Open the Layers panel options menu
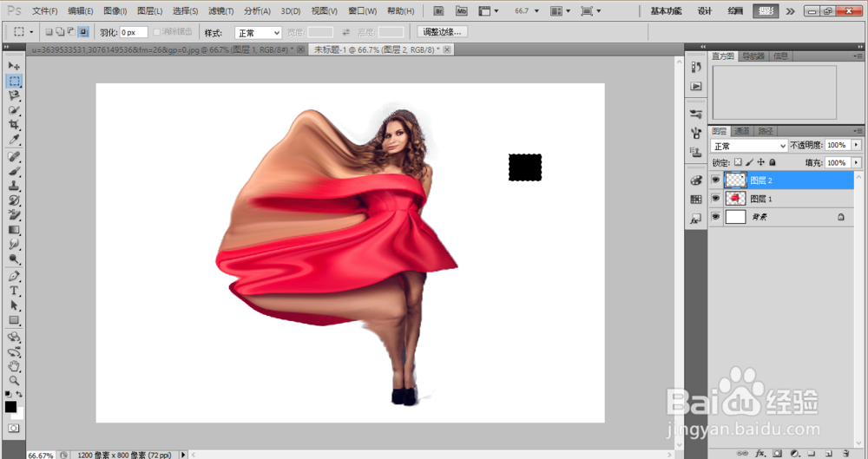 (x=858, y=131)
